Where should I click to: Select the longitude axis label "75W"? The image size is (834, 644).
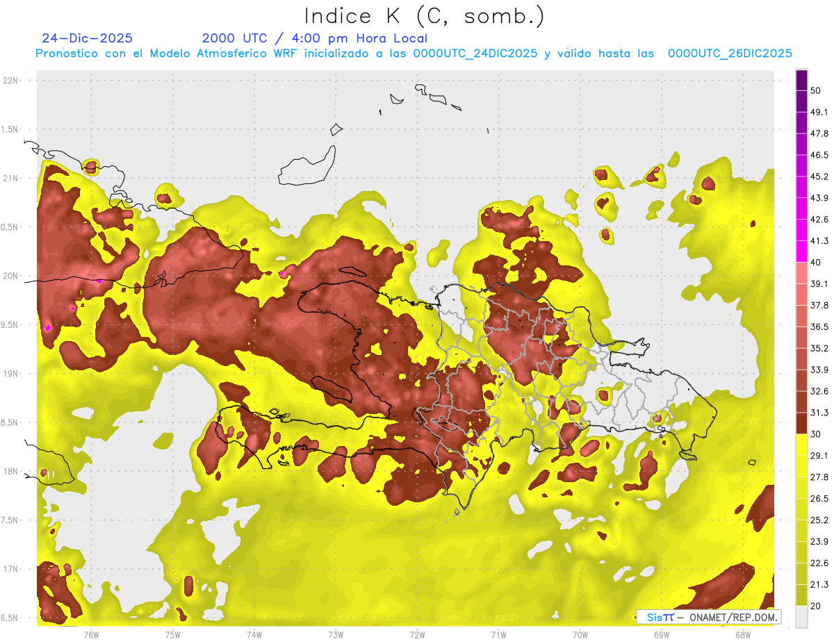173,635
